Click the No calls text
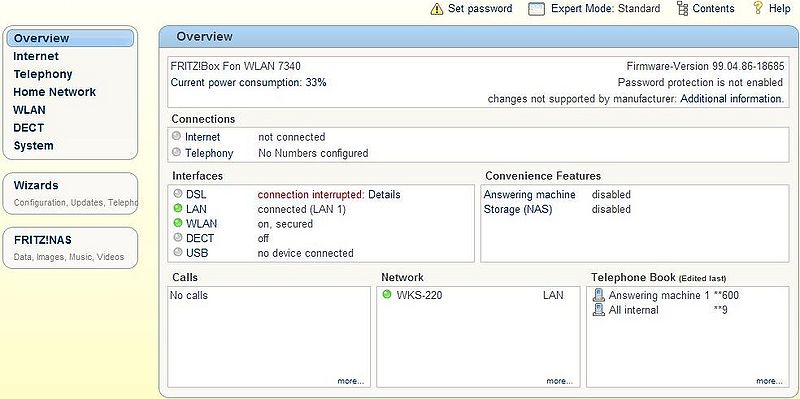 pyautogui.click(x=189, y=295)
